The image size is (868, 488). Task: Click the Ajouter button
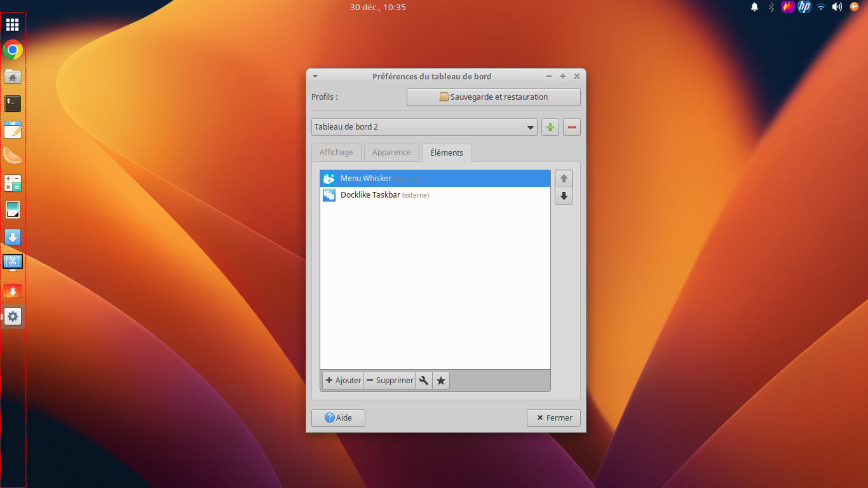pyautogui.click(x=343, y=381)
